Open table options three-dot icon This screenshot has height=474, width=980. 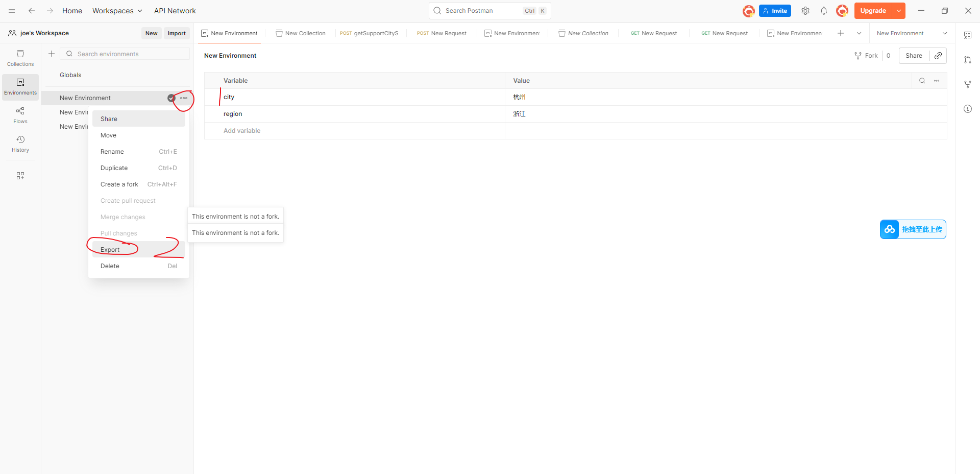pyautogui.click(x=937, y=81)
